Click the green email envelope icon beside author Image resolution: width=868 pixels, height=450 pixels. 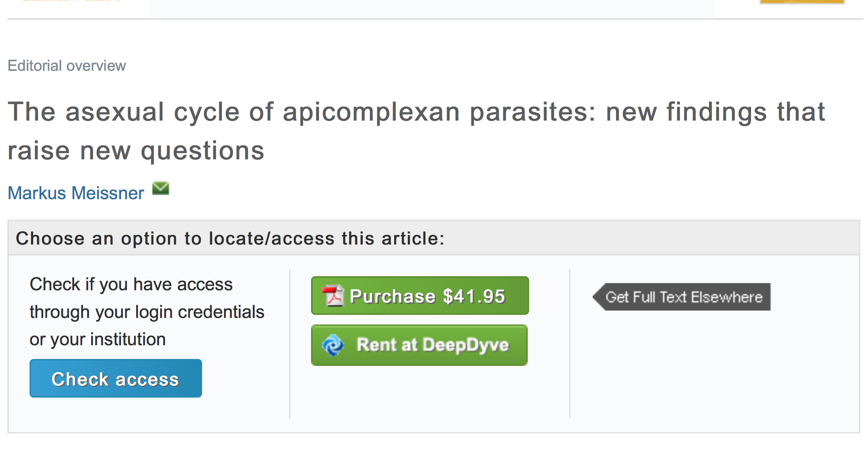(x=161, y=188)
